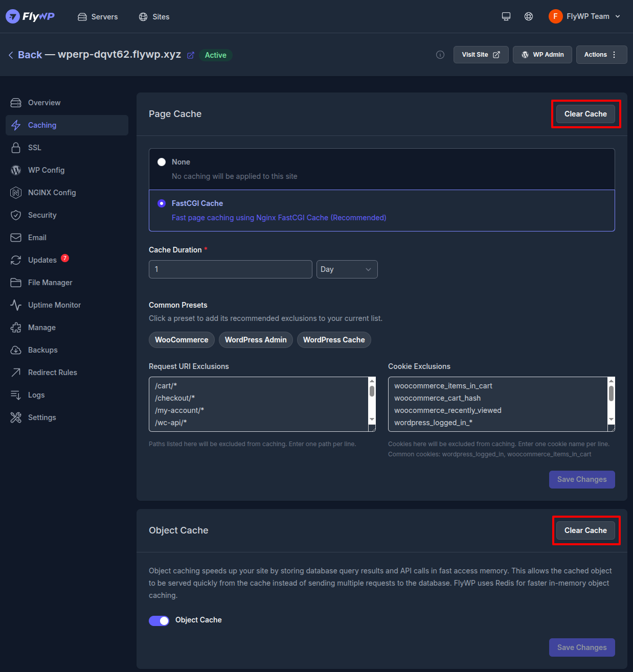633x672 pixels.
Task: Click the Uptime Monitor pulse icon
Action: coord(16,305)
